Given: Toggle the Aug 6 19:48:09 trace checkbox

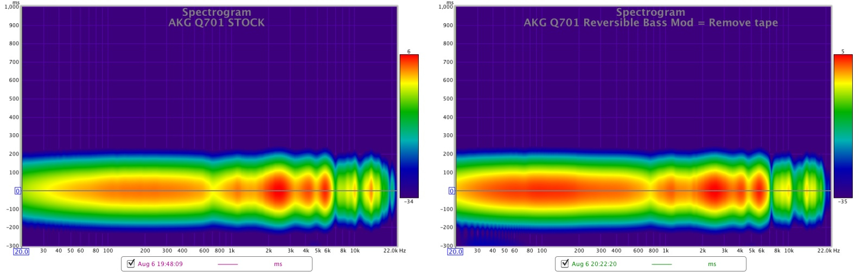Looking at the screenshot, I should click(131, 264).
